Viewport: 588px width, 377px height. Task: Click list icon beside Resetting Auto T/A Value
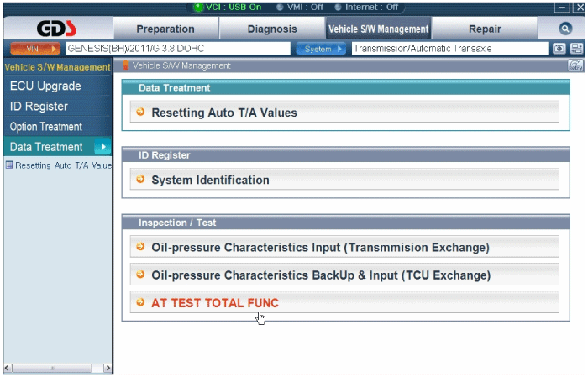pyautogui.click(x=9, y=165)
